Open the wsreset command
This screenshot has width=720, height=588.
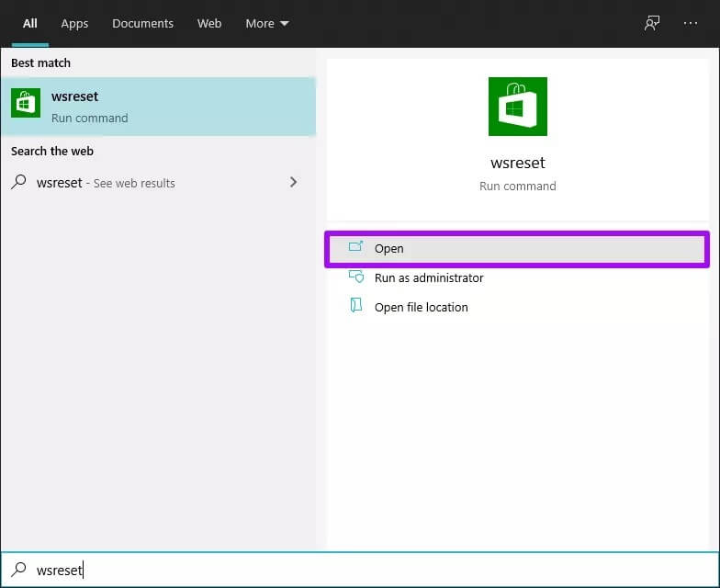pos(517,248)
